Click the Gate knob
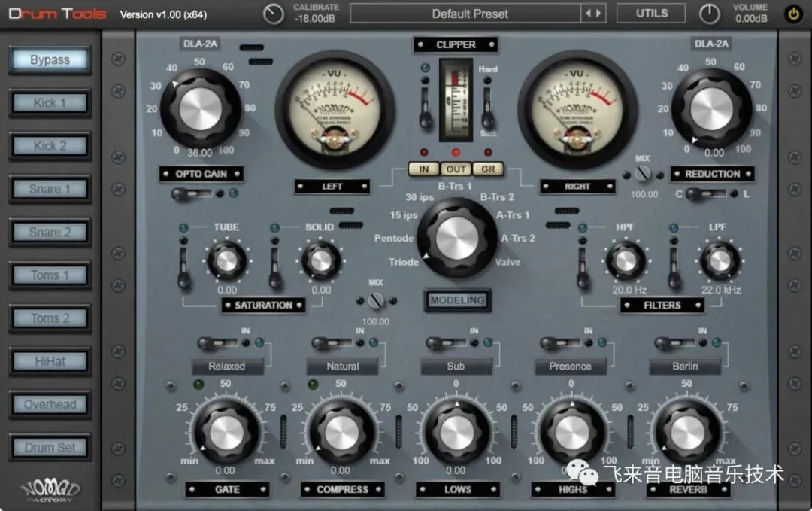Viewport: 812px width, 511px height. (x=226, y=432)
